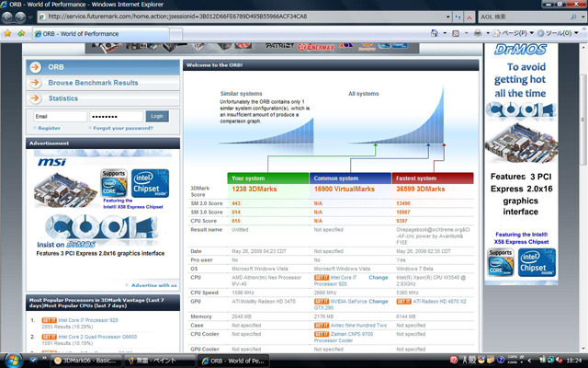Open the Feeds dropdown arrow
Image resolution: width=588 pixels, height=368 pixels.
tap(466, 33)
